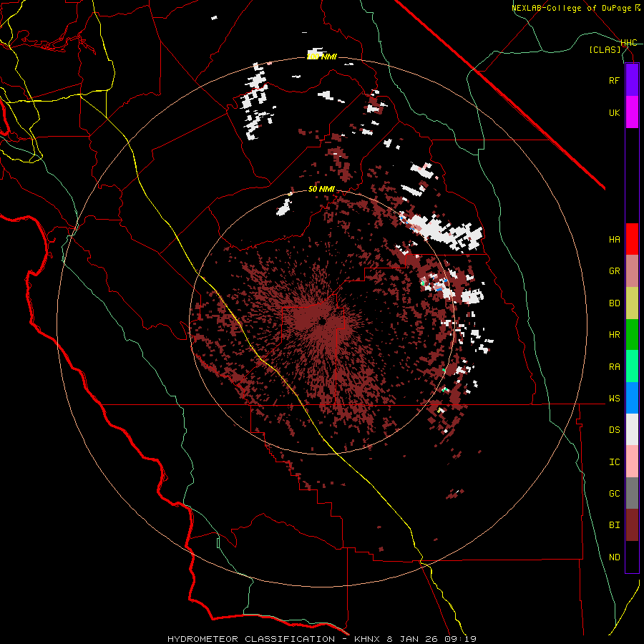Click the BD legend label

pyautogui.click(x=614, y=303)
